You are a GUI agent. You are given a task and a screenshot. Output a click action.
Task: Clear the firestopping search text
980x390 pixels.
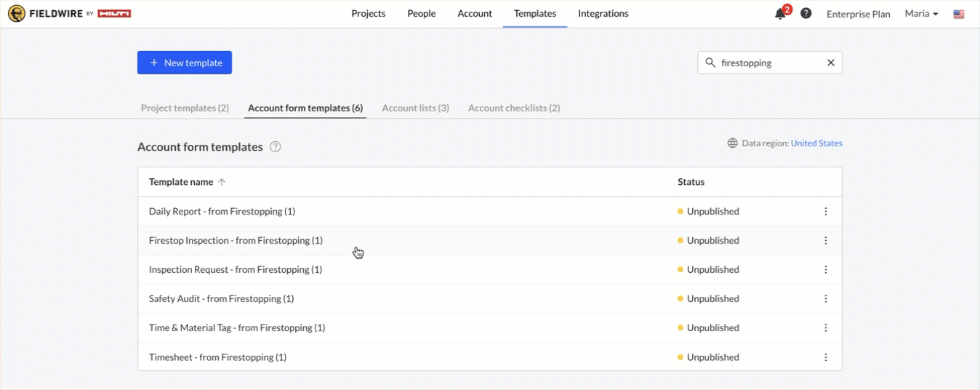point(830,63)
